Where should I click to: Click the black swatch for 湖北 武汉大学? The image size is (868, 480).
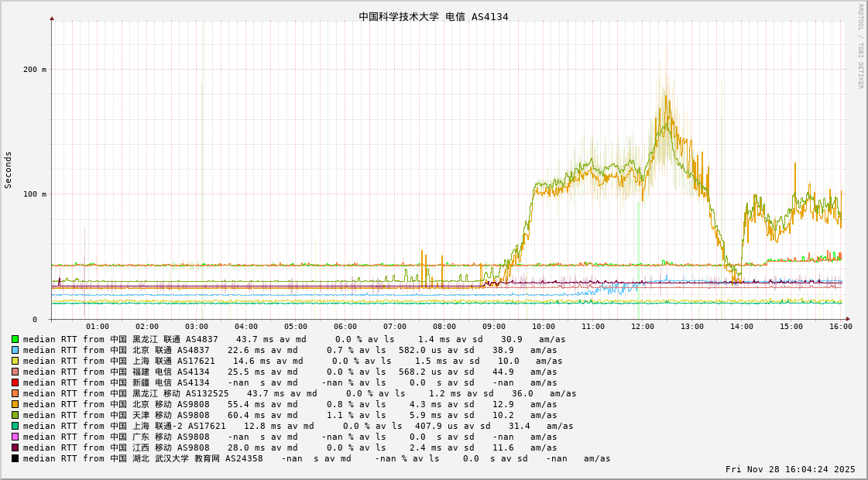click(15, 458)
